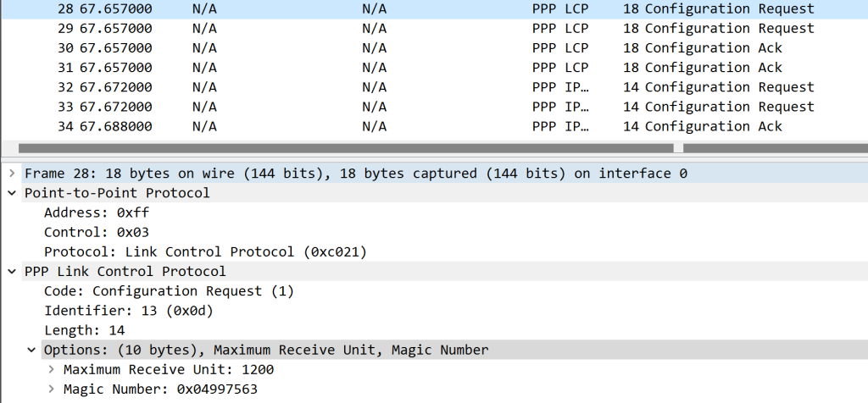Select packet number 31 in packet list
868x403 pixels.
[424, 67]
